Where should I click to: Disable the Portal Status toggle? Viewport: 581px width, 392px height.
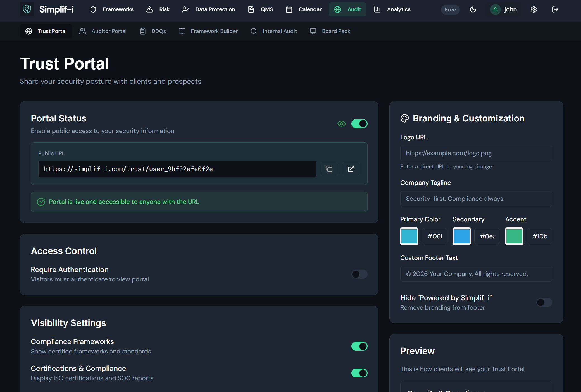(359, 124)
